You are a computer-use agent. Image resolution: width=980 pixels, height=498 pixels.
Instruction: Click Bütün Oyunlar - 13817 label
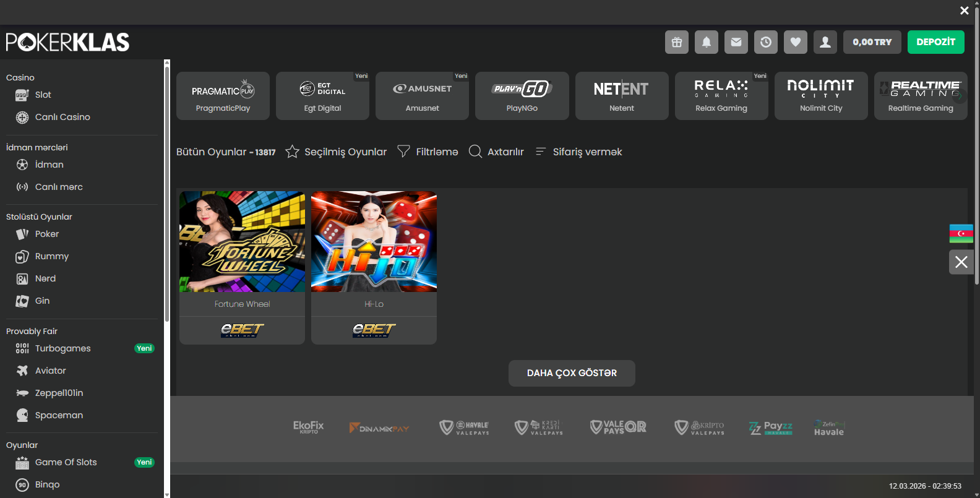click(226, 152)
